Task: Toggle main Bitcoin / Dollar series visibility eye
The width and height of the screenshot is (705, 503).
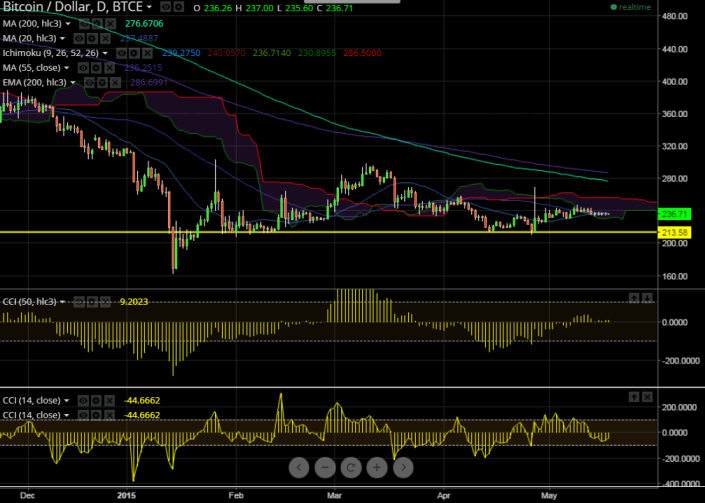Action: tap(166, 7)
